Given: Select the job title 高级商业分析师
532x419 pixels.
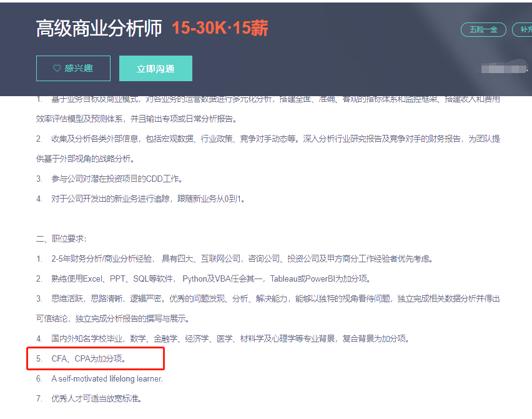Looking at the screenshot, I should click(x=97, y=28).
